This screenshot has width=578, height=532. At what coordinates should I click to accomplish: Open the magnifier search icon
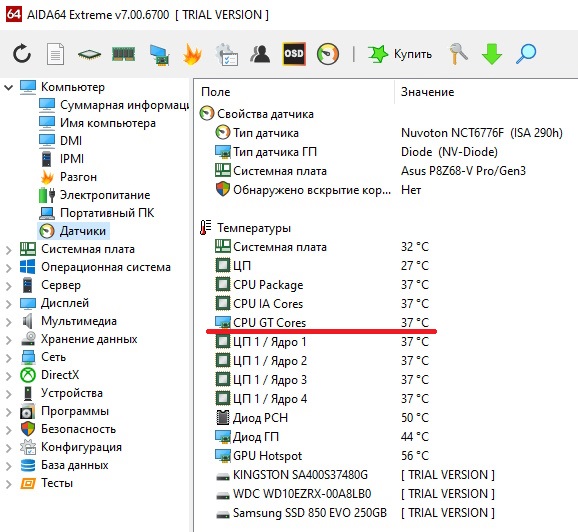pyautogui.click(x=526, y=54)
